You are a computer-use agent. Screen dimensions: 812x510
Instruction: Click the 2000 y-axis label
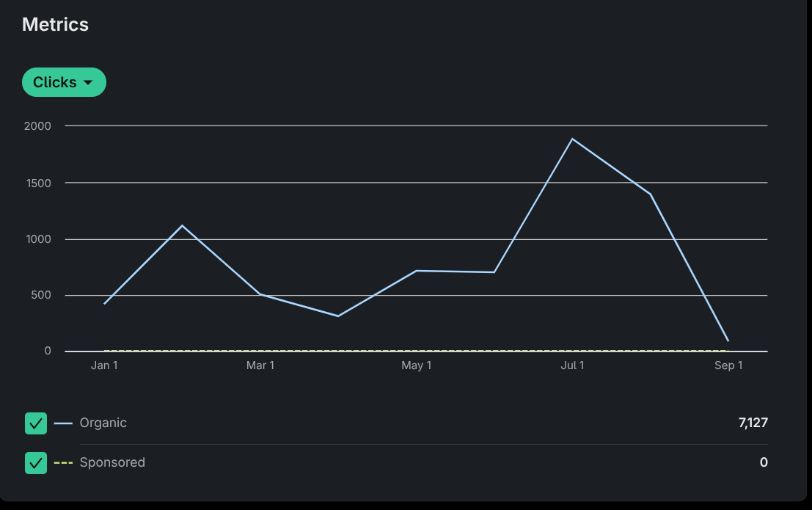tap(37, 126)
